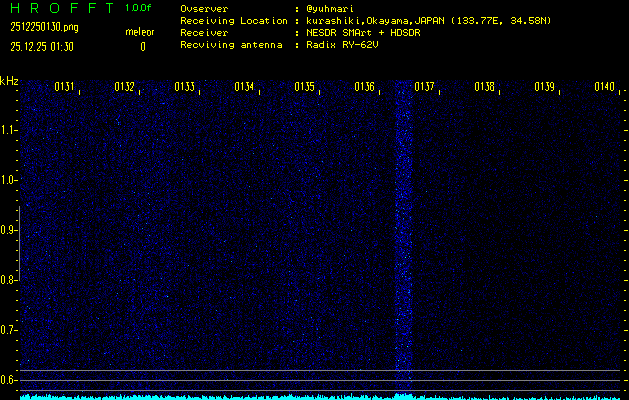Click the 0.8 kHz axis label
The image size is (629, 400).
coord(8,280)
